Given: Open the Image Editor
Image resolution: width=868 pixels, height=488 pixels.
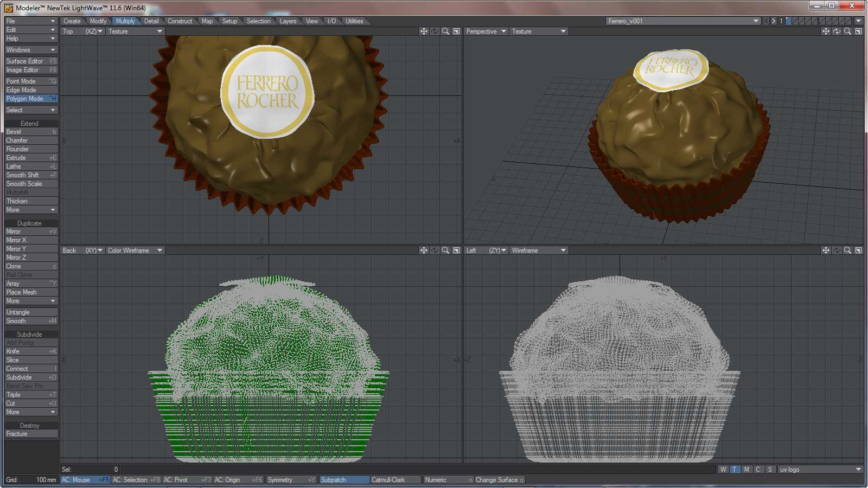Looking at the screenshot, I should (31, 70).
